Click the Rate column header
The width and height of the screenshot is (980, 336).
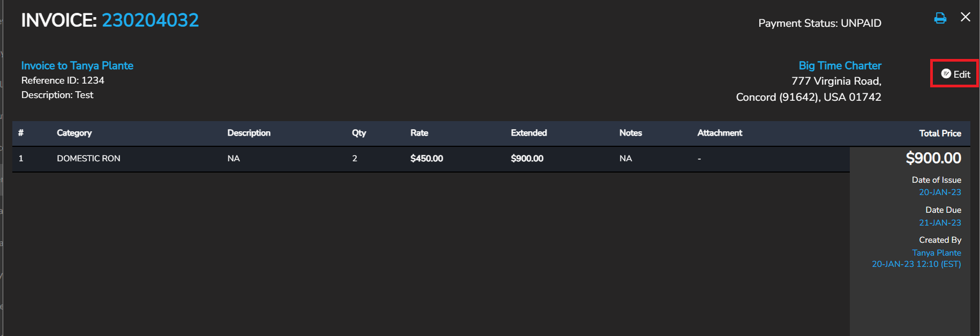[x=419, y=133]
